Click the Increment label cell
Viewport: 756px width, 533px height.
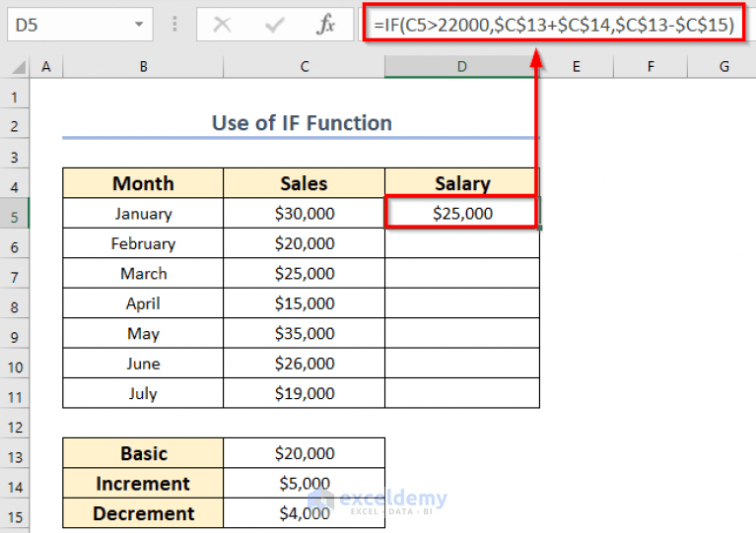143,484
